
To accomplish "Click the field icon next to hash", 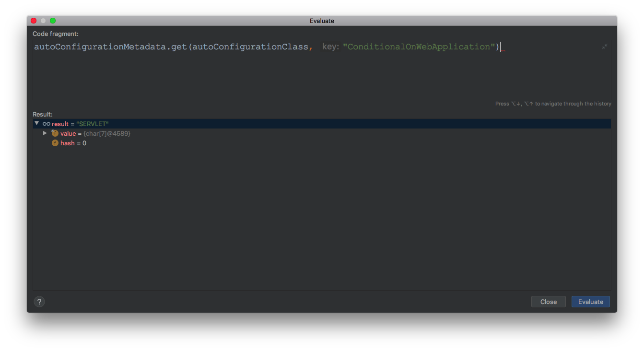I will coord(55,143).
